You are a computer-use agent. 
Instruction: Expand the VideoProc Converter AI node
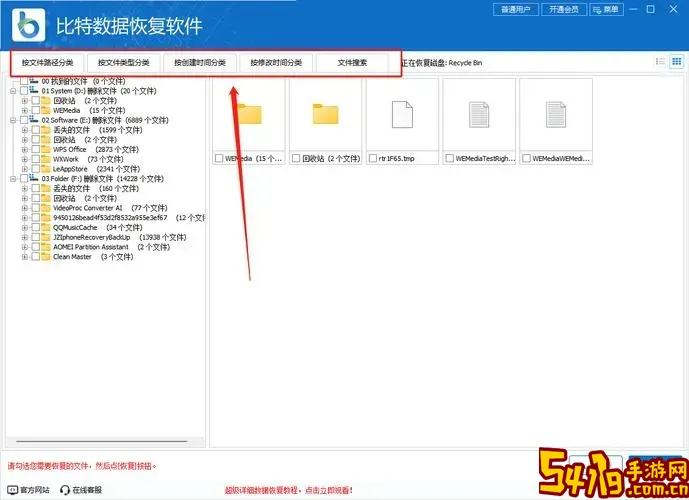click(25, 208)
